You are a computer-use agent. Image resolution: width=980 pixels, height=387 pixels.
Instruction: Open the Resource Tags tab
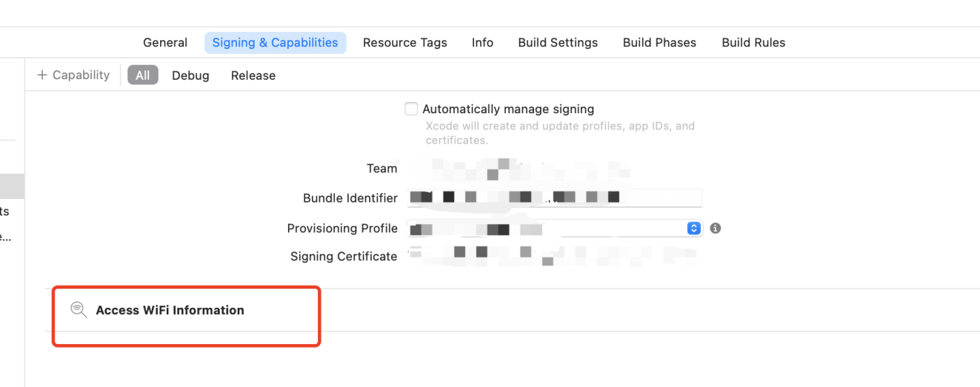point(405,42)
